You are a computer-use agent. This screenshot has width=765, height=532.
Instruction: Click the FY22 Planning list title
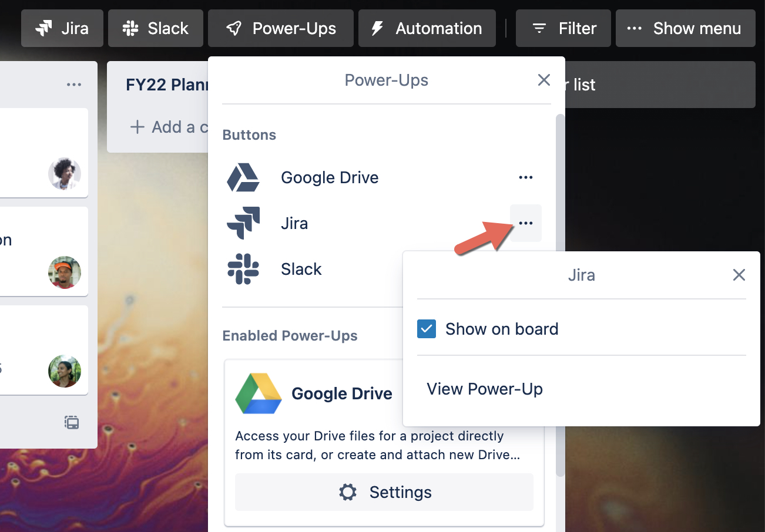pyautogui.click(x=167, y=85)
